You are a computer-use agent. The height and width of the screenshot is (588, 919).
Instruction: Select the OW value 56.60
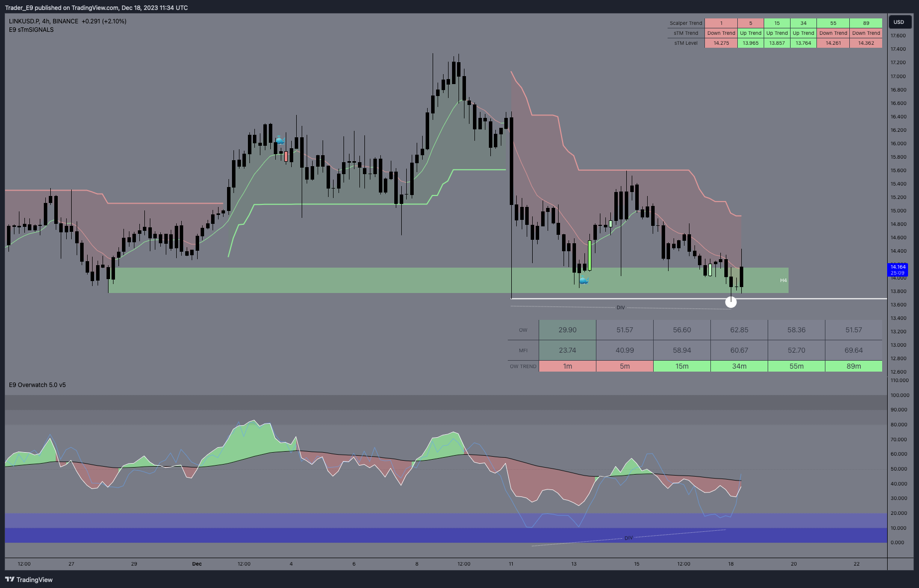(x=682, y=330)
